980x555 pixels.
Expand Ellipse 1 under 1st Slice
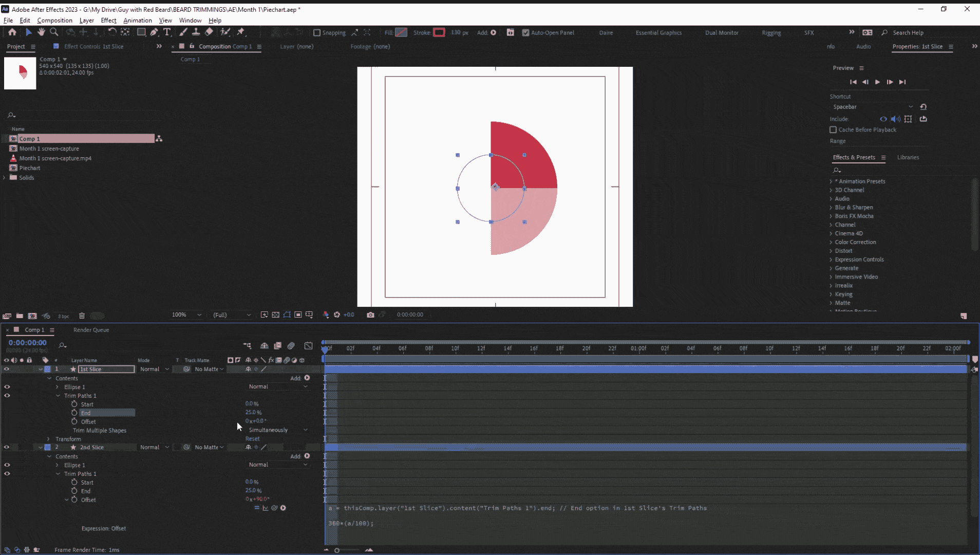pyautogui.click(x=58, y=387)
